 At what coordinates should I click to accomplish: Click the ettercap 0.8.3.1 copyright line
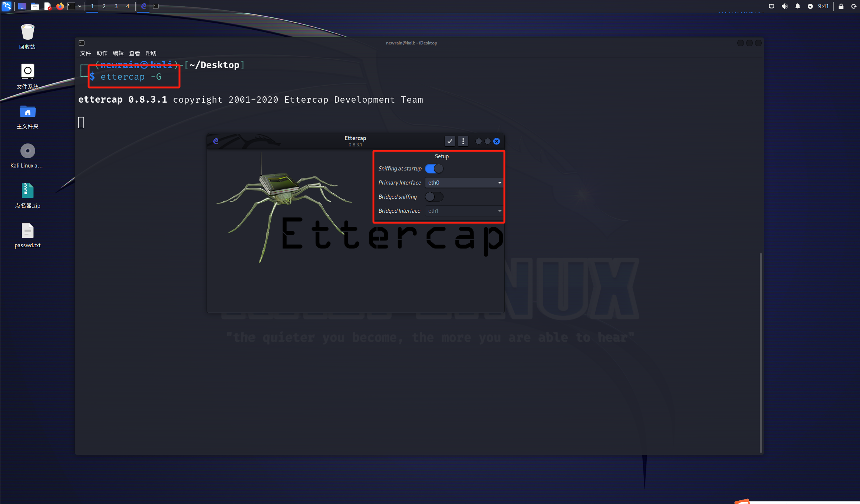(x=250, y=100)
